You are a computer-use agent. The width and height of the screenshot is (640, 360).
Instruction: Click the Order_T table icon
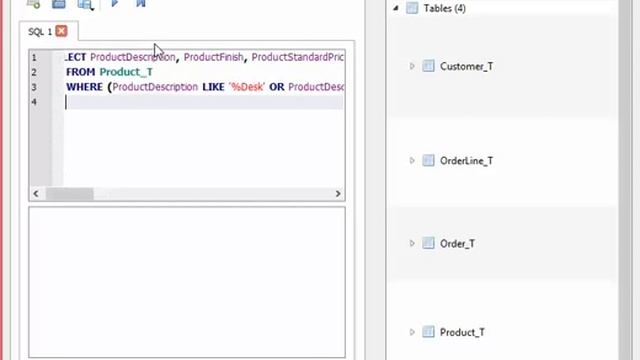tap(428, 243)
